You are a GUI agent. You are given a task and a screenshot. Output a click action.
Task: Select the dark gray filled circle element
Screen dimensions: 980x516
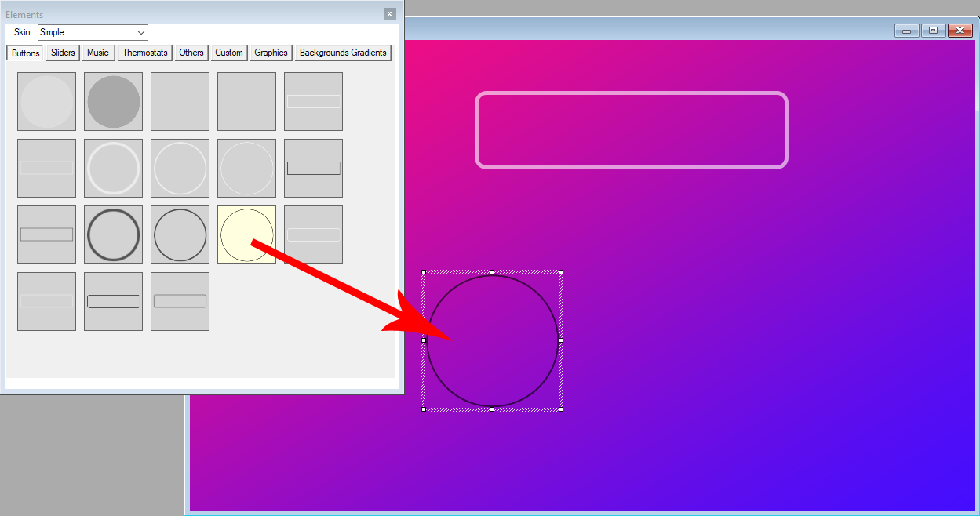pyautogui.click(x=113, y=102)
